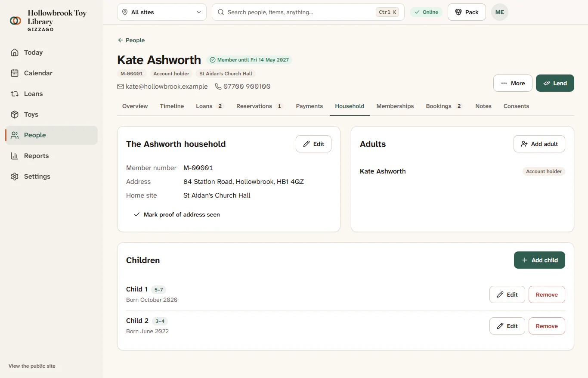Open Today from the sidebar
588x378 pixels.
[x=51, y=53]
